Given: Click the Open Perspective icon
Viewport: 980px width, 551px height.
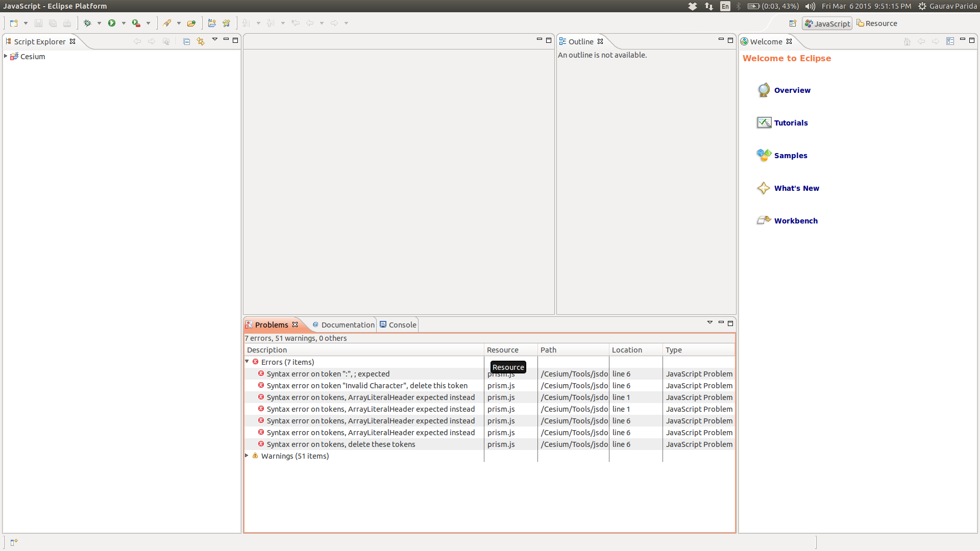Looking at the screenshot, I should coord(793,23).
